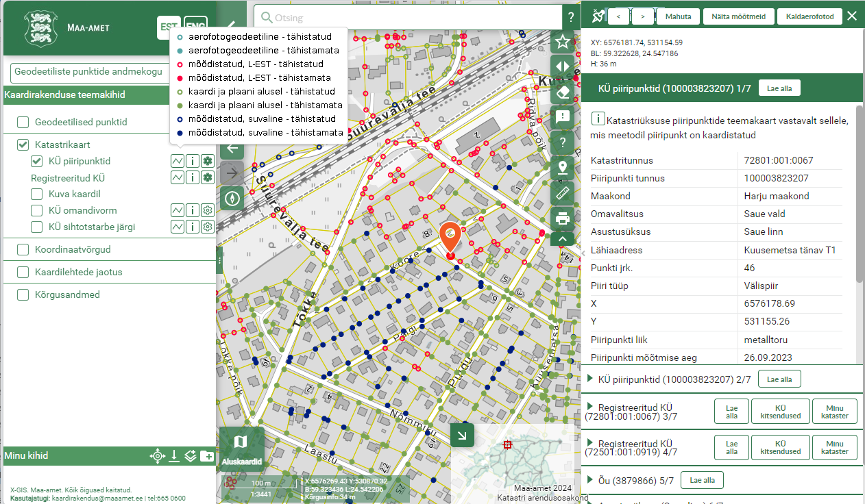865x504 pixels.
Task: Unpin the info panel with pin icon
Action: (x=597, y=15)
